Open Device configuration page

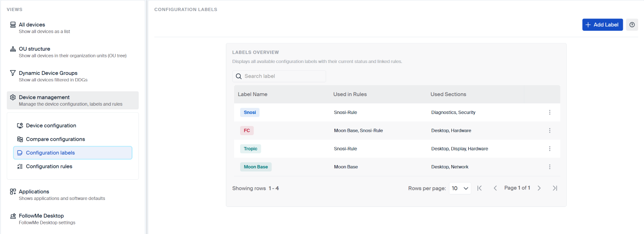[51, 126]
